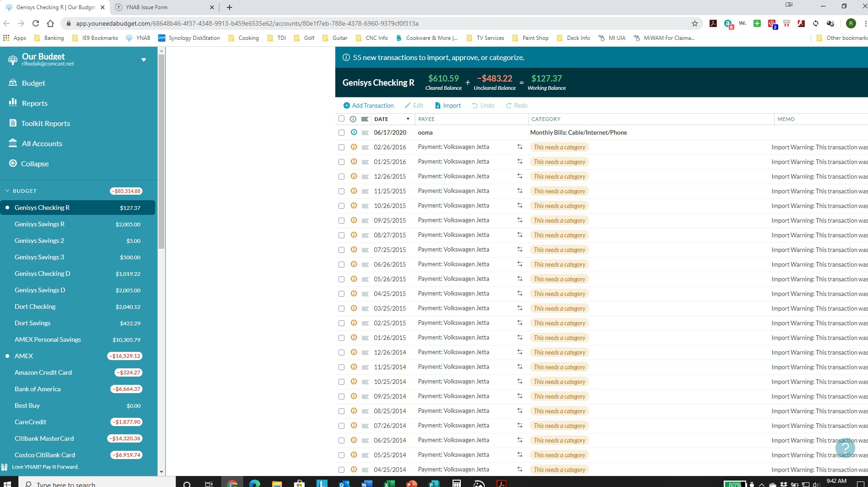The image size is (868, 487).
Task: Open the TV Services bookmarks folder
Action: click(485, 38)
